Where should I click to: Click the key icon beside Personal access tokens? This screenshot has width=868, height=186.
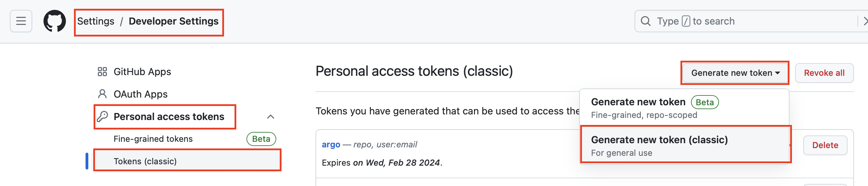point(102,117)
